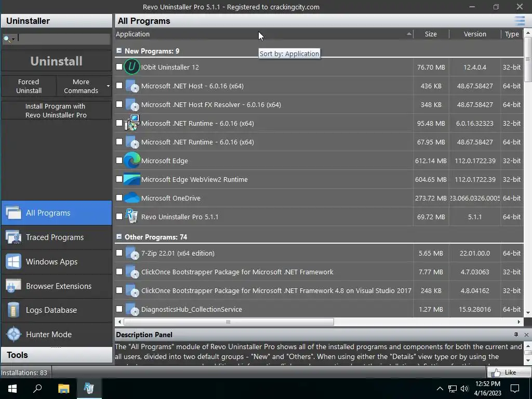The height and width of the screenshot is (399, 532).
Task: Click Forced Uninstall button
Action: click(29, 86)
